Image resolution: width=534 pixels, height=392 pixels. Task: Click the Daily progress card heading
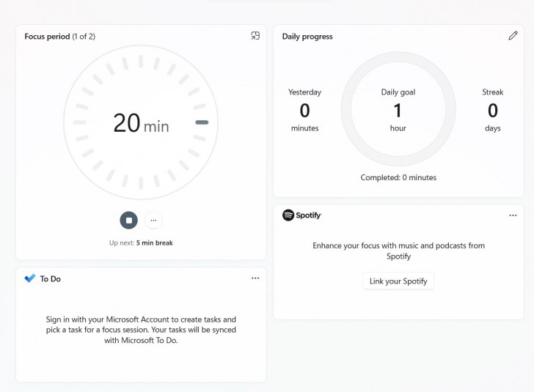click(307, 37)
